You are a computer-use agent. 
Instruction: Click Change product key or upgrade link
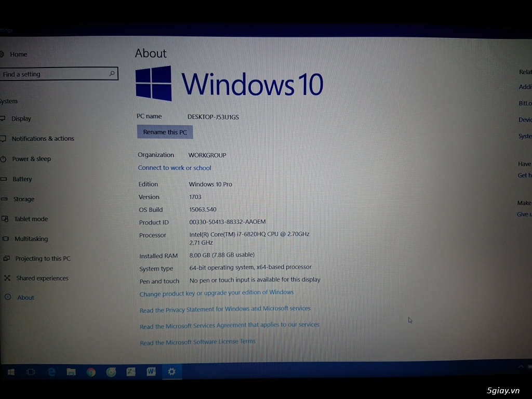tap(217, 293)
